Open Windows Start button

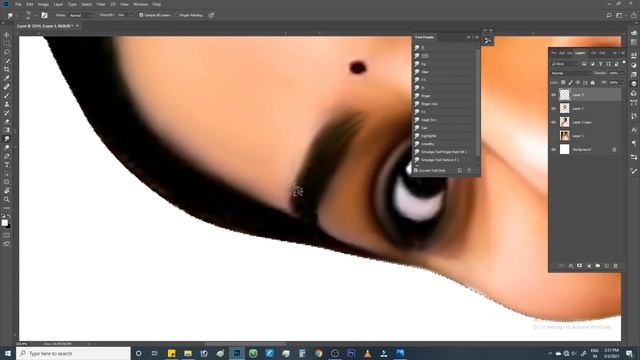8,353
